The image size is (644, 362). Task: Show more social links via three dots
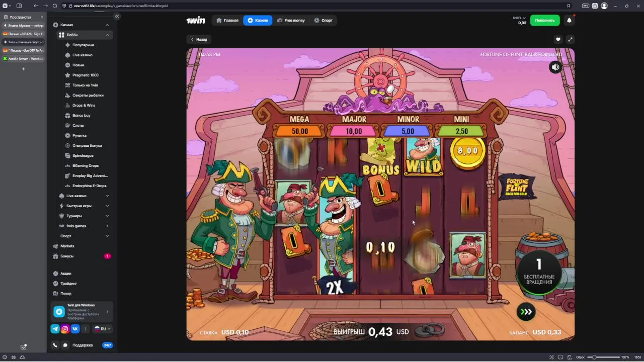pos(85,329)
